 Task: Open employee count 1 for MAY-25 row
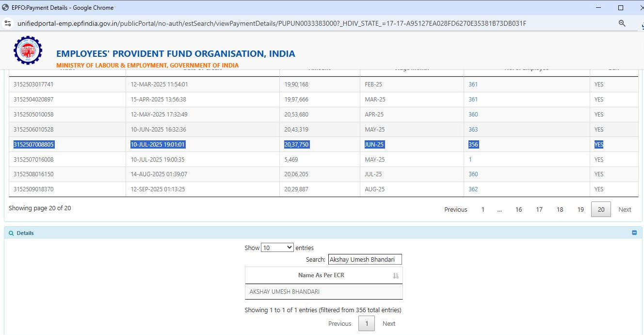pyautogui.click(x=470, y=160)
